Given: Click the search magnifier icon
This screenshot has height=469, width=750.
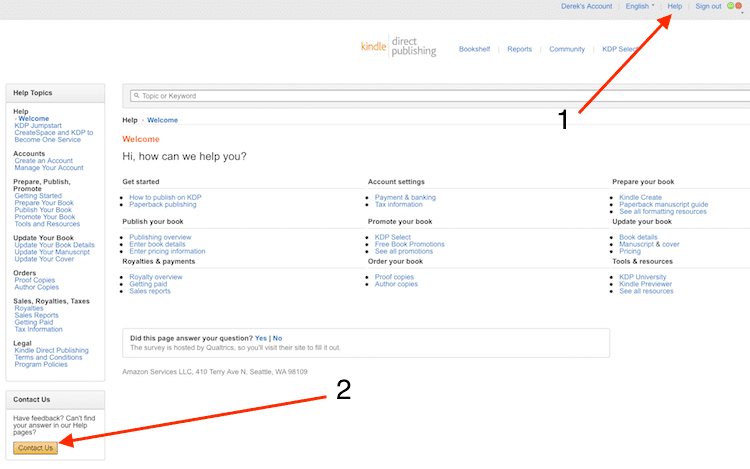Looking at the screenshot, I should tap(136, 96).
